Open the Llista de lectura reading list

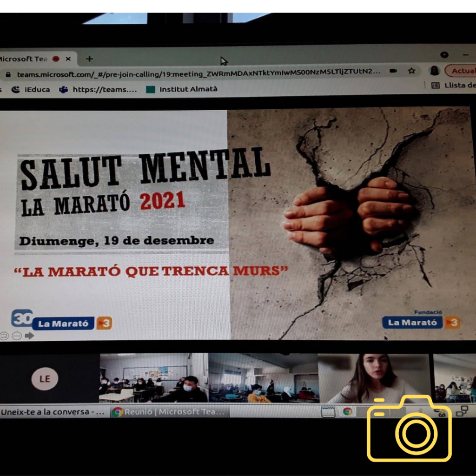(x=453, y=85)
